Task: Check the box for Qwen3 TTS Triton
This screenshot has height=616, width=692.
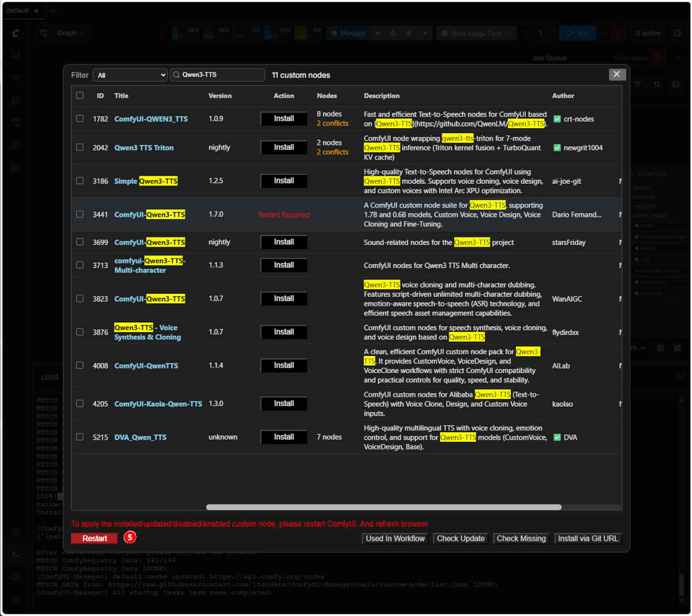Action: click(x=80, y=147)
